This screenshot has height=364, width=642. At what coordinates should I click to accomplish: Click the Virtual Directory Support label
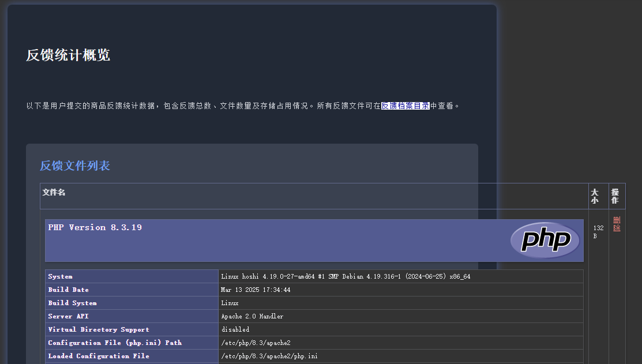99,329
